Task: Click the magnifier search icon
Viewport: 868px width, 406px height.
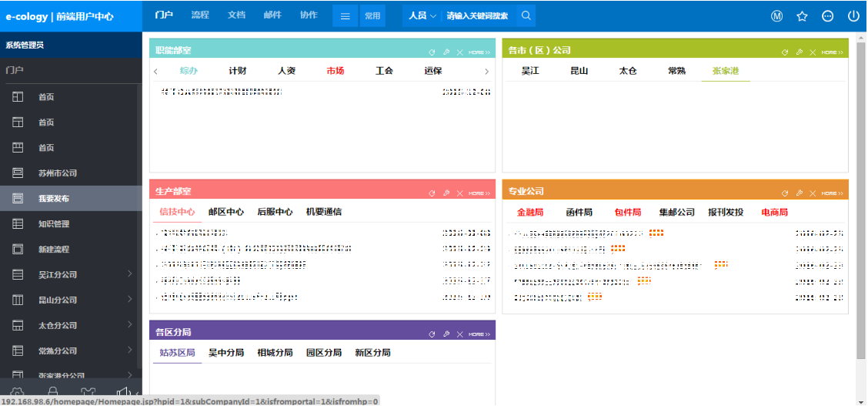Action: point(526,16)
